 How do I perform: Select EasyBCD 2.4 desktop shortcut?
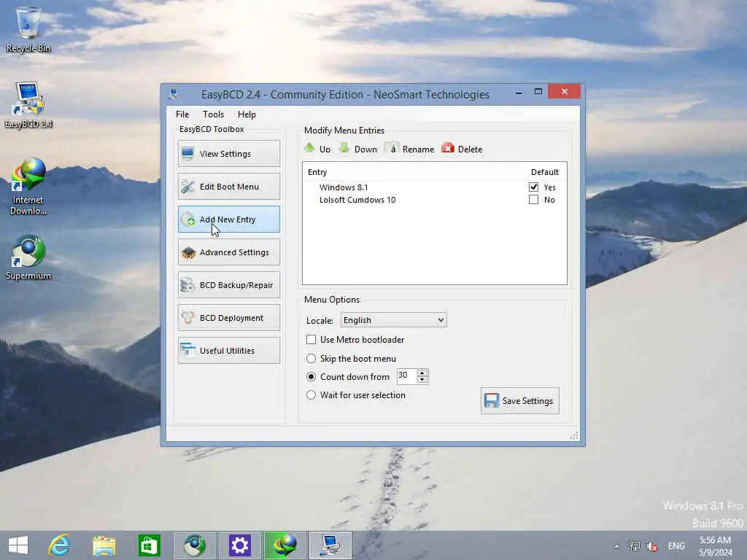click(x=28, y=106)
